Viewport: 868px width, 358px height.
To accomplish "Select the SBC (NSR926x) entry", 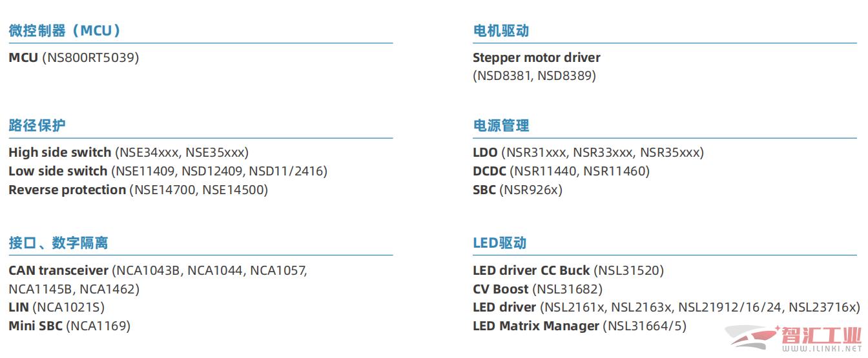I will click(518, 190).
